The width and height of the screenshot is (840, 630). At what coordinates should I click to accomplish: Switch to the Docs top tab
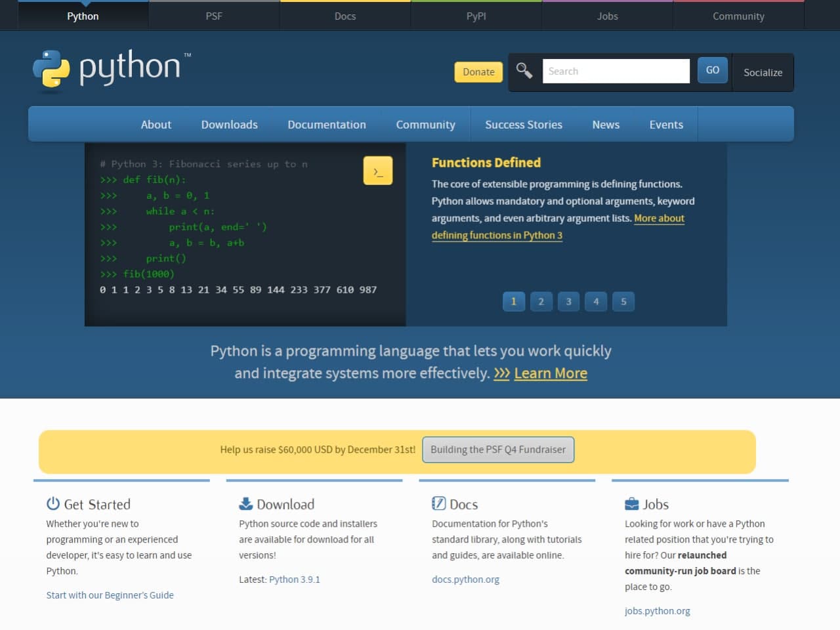pyautogui.click(x=345, y=16)
